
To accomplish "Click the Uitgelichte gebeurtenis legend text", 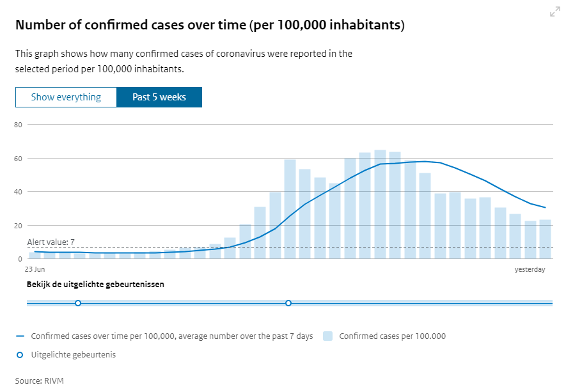I will coord(74,354).
